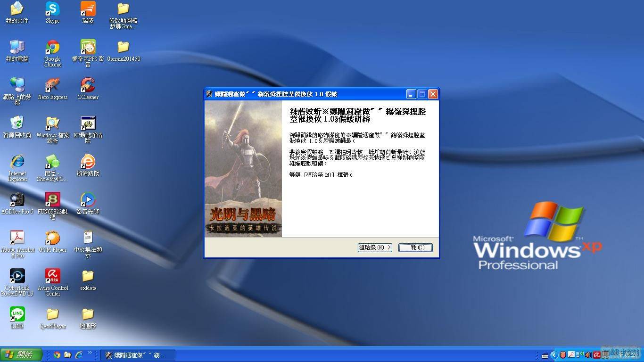Expand hidden system tray icons arrow

point(554,355)
